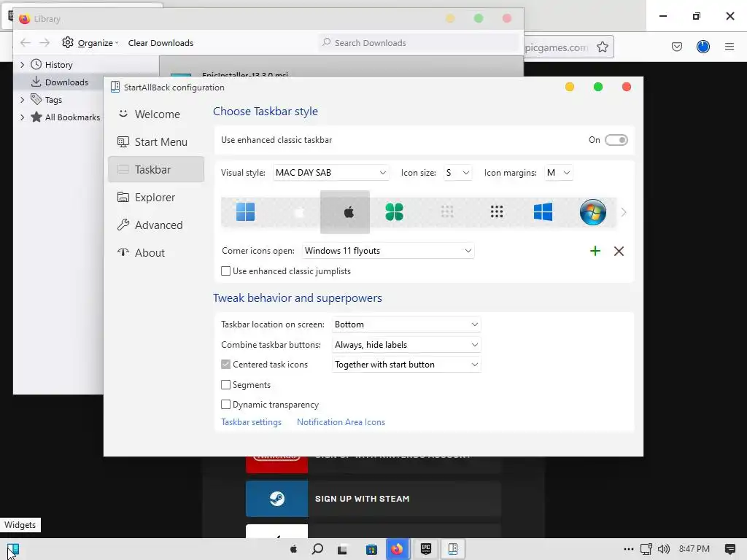Open Pocket icon in Firefox toolbar

(676, 47)
